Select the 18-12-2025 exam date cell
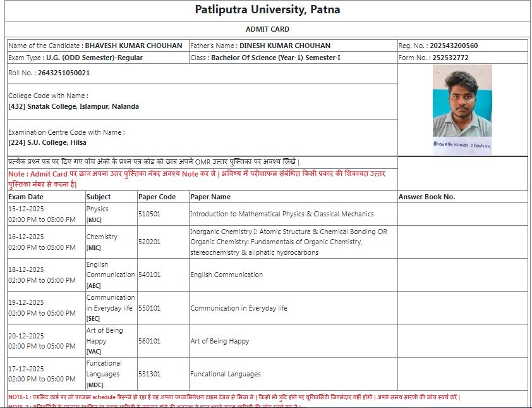Image resolution: width=532 pixels, height=408 pixels. [x=26, y=269]
